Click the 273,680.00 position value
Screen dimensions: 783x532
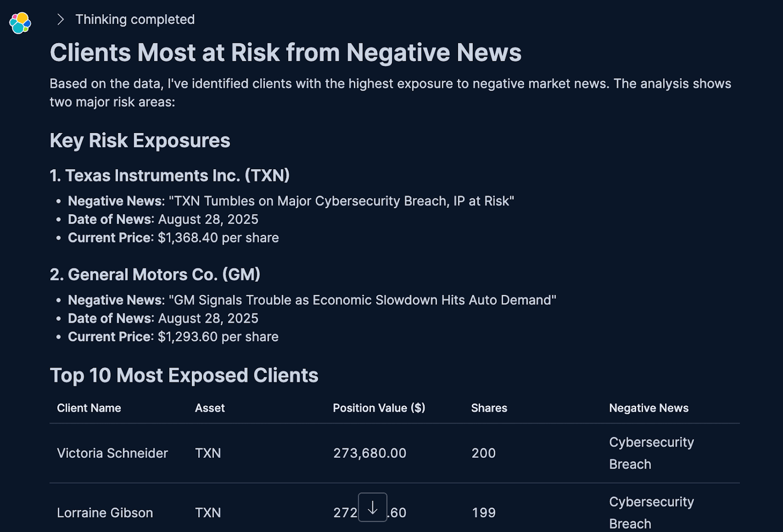pos(369,453)
